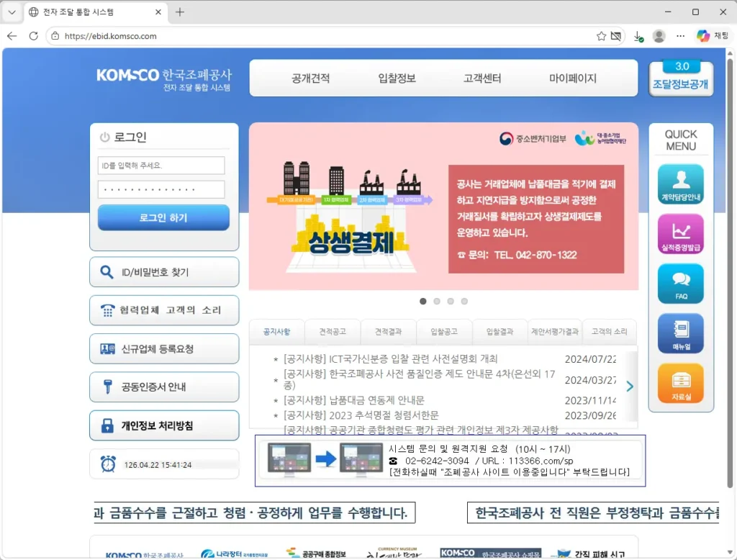
Task: Open browser profile avatar icon
Action: pos(659,36)
